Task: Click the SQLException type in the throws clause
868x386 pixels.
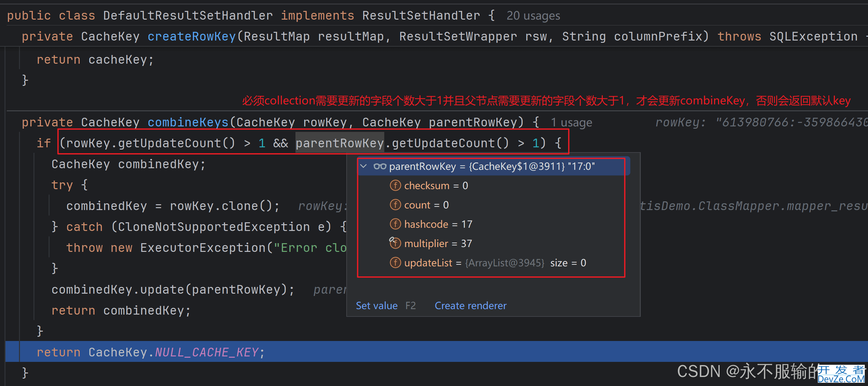Action: point(813,36)
